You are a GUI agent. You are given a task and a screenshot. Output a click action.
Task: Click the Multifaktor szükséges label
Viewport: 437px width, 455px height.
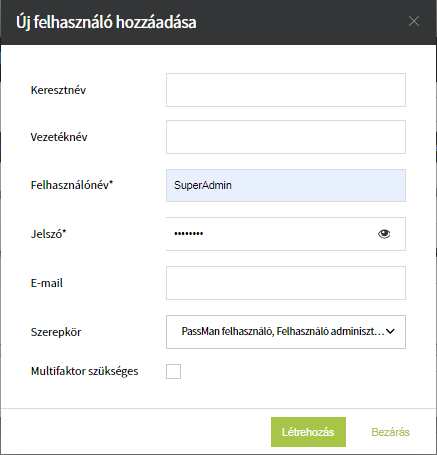tap(84, 371)
